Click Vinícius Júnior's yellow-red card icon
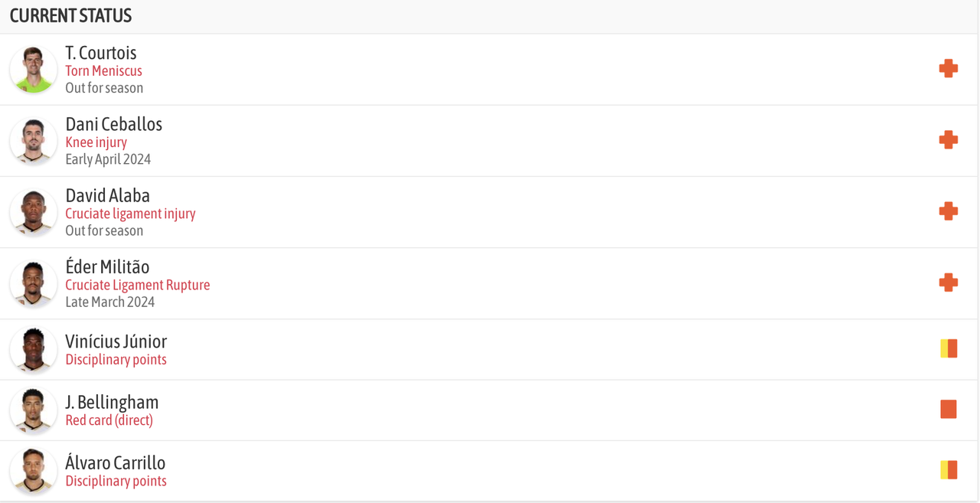This screenshot has height=503, width=980. pos(949,349)
